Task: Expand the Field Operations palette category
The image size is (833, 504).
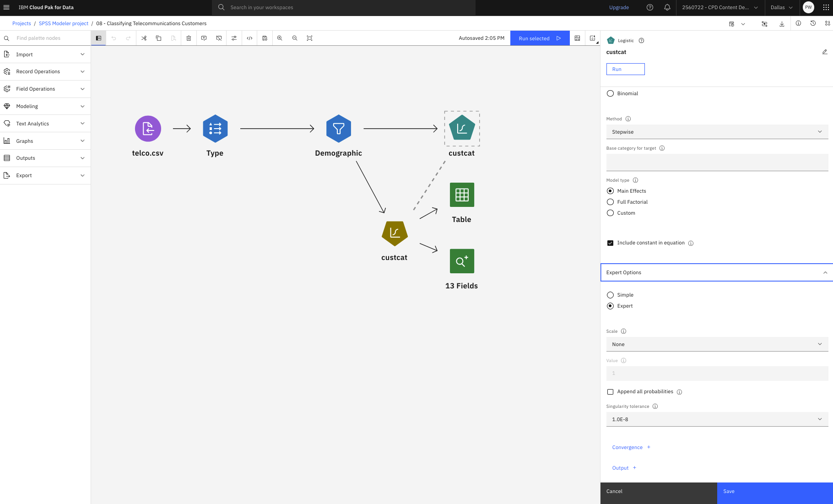Action: click(x=45, y=89)
